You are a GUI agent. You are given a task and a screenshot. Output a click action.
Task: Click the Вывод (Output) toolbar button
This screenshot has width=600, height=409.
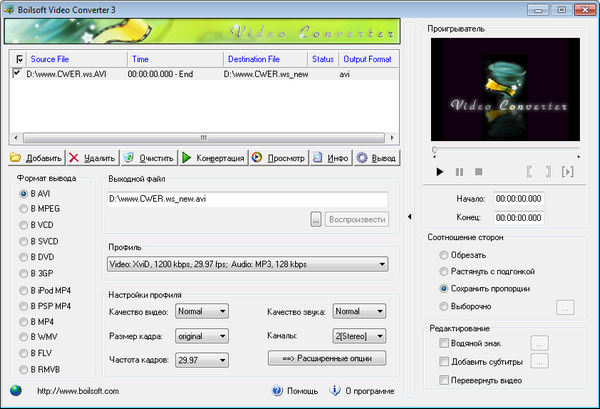377,158
